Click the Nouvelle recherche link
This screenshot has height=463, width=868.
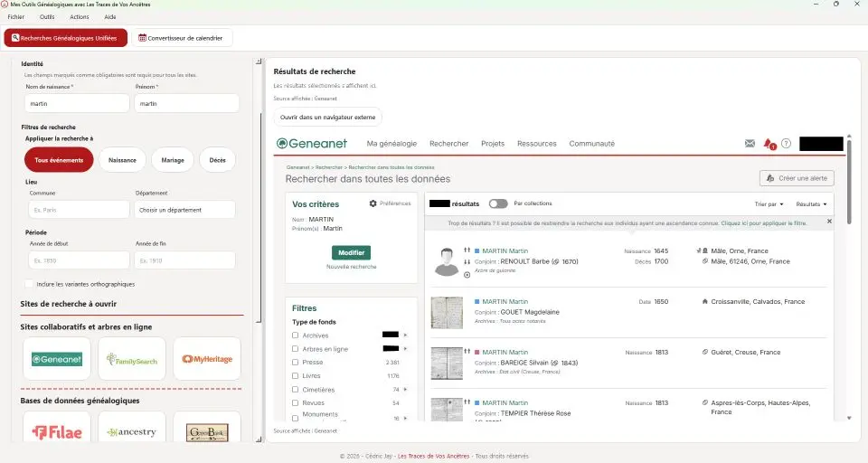coord(351,267)
